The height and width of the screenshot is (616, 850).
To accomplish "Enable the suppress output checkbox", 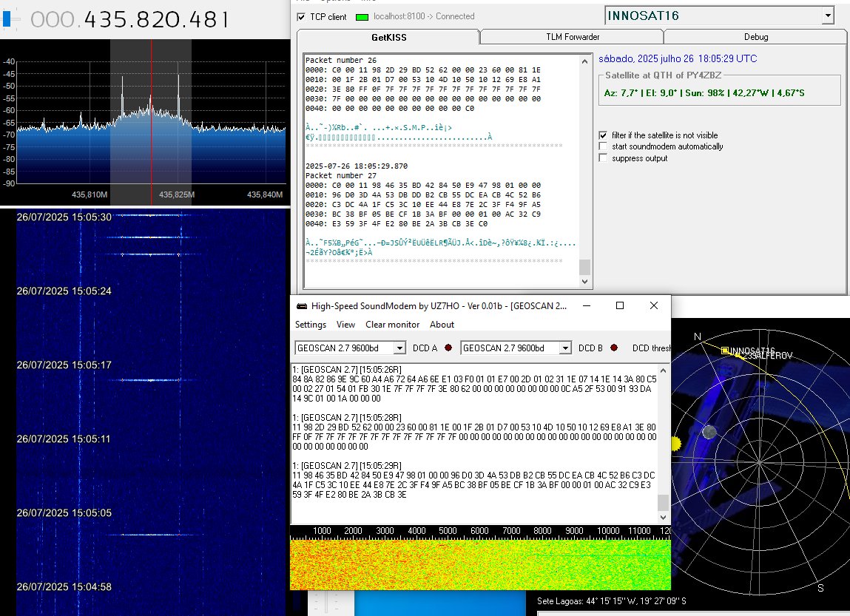I will pyautogui.click(x=603, y=158).
